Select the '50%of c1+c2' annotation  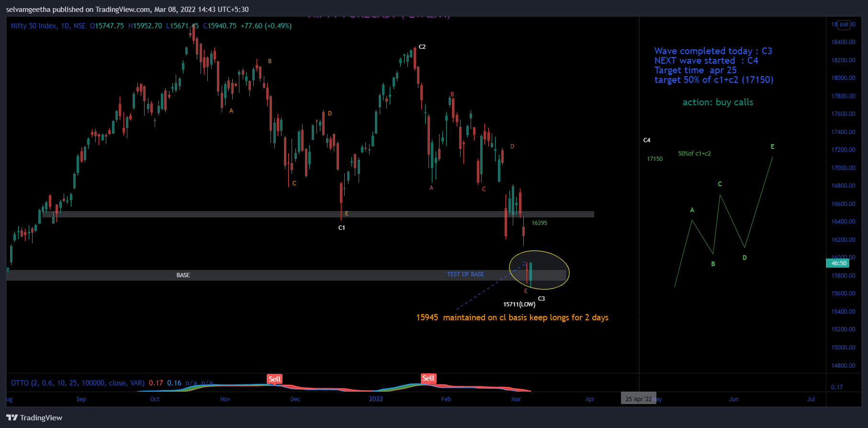694,154
